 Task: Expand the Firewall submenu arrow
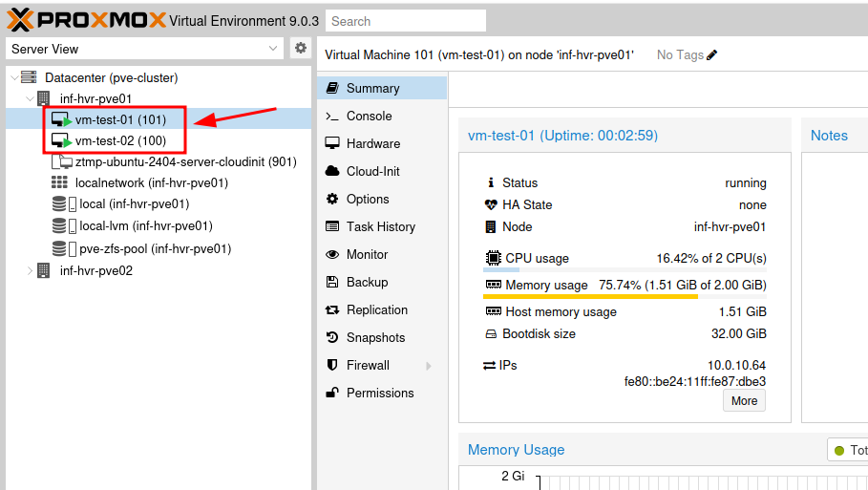coord(429,366)
